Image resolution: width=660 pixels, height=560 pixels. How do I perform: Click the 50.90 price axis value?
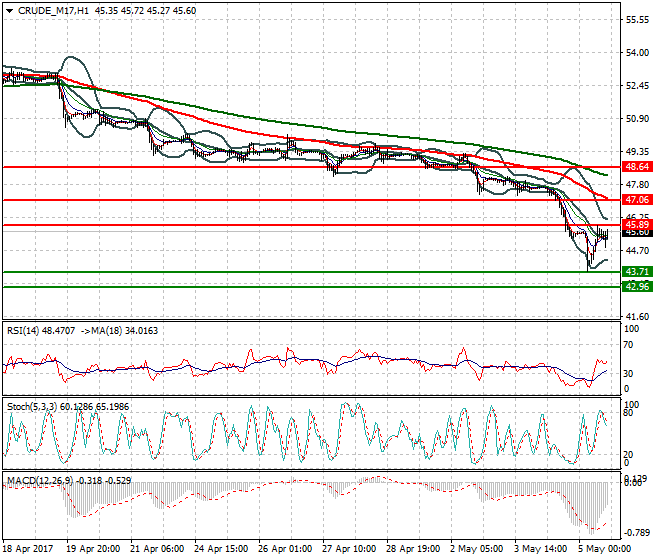click(x=637, y=119)
